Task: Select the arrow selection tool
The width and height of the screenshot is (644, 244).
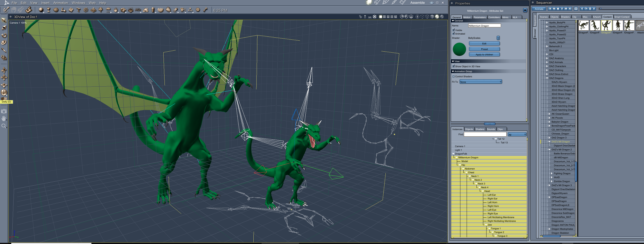Action: coord(4,20)
